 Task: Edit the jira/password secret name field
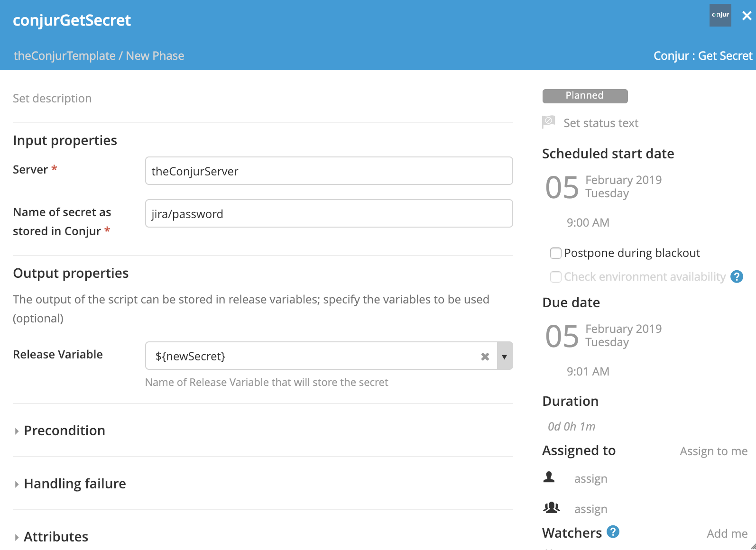[x=329, y=213]
